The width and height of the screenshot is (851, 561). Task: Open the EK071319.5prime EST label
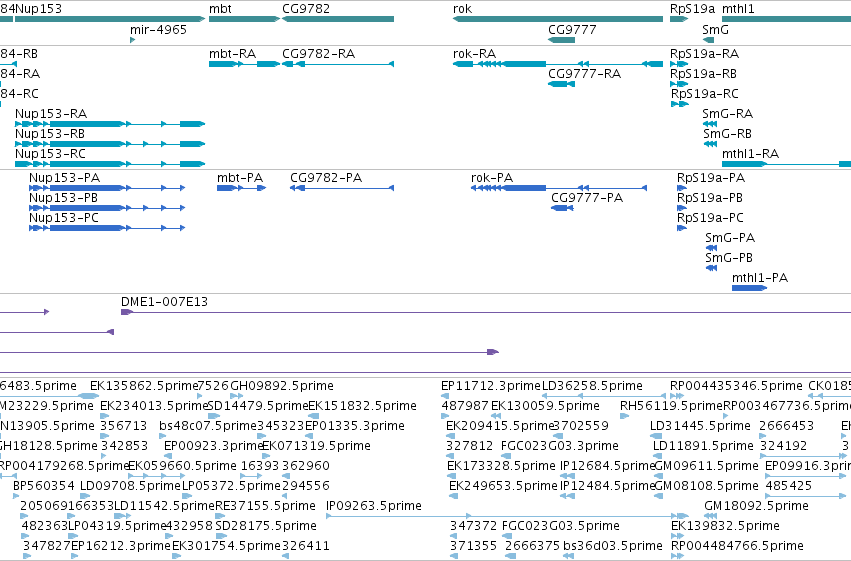coord(316,447)
